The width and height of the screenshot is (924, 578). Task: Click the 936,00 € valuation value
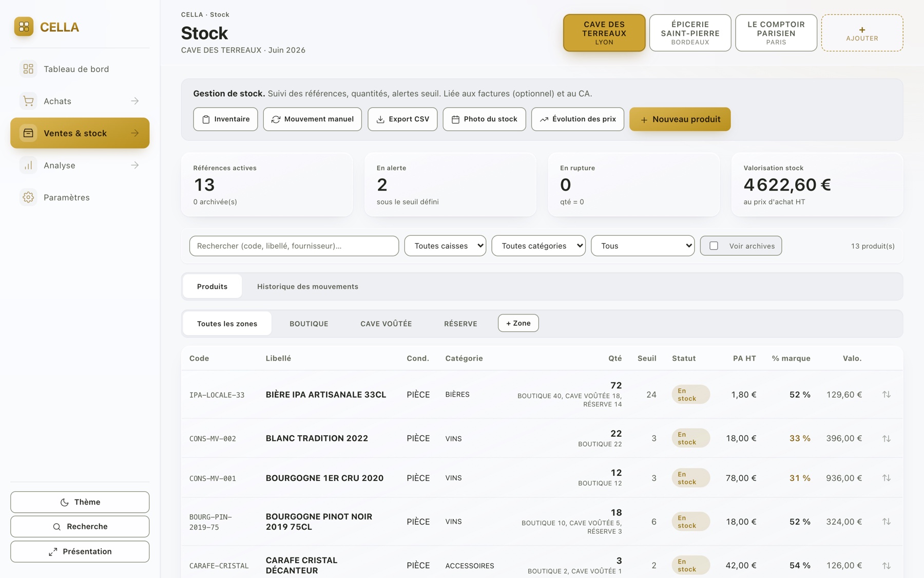click(x=844, y=478)
